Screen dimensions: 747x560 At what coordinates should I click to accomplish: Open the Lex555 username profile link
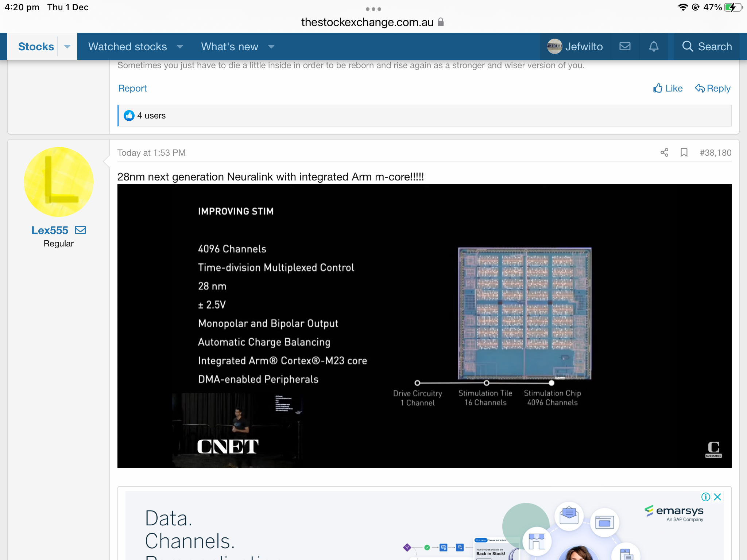tap(50, 230)
